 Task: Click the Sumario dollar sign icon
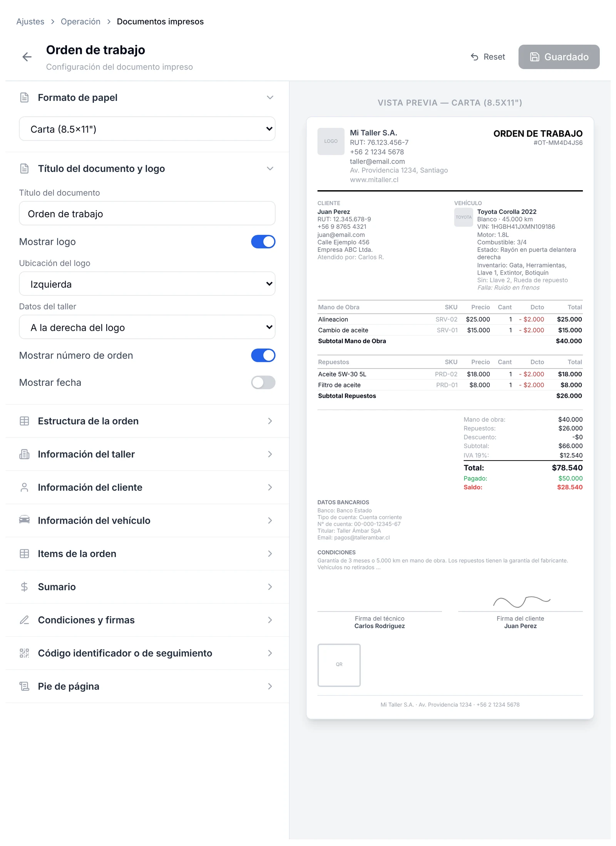point(24,586)
